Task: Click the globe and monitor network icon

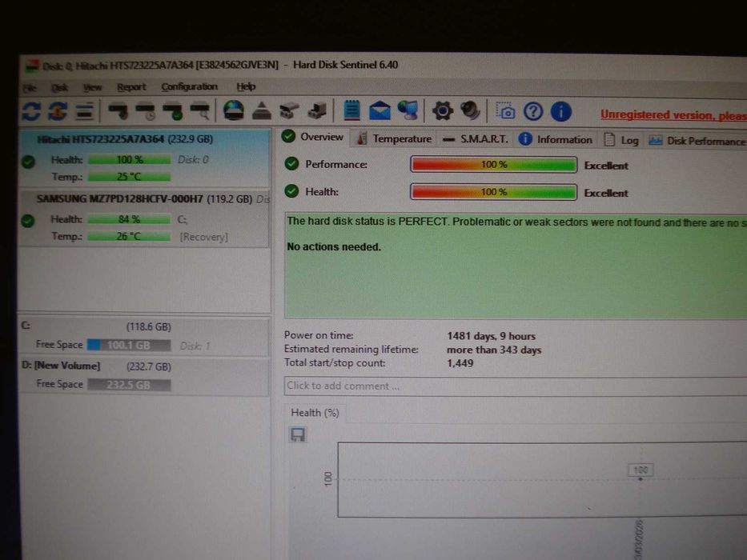Action: (x=408, y=110)
